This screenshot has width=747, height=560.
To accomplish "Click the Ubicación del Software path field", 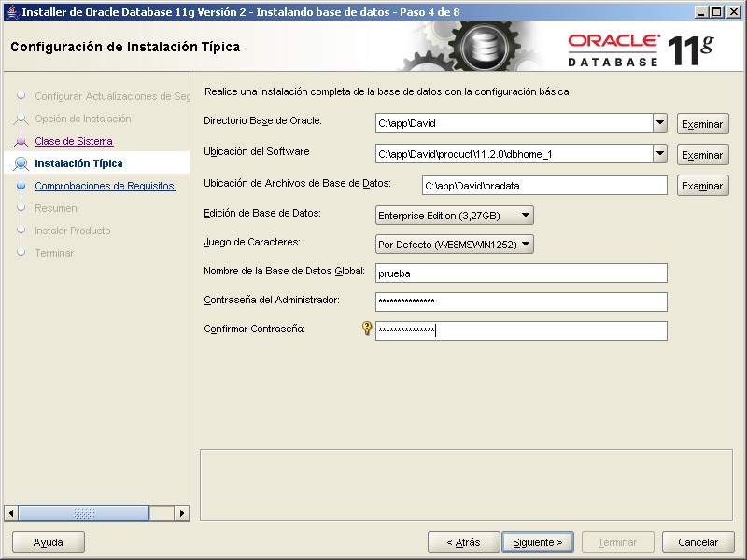I will (x=514, y=154).
